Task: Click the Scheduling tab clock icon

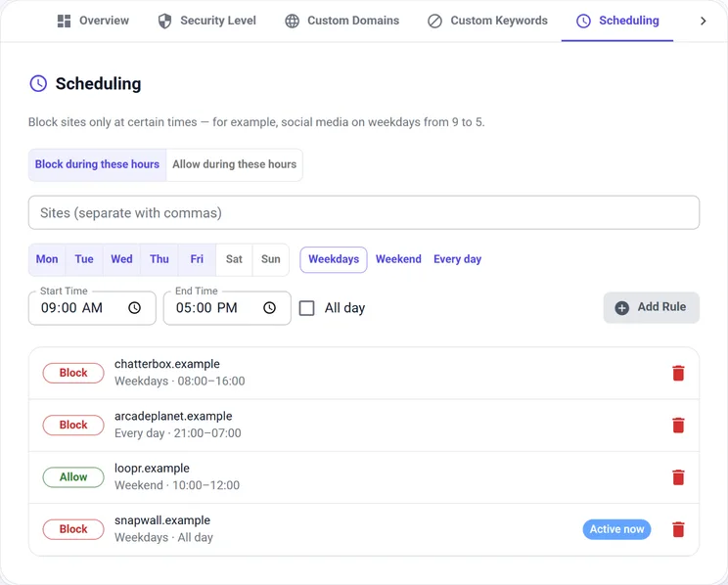Action: pyautogui.click(x=583, y=21)
